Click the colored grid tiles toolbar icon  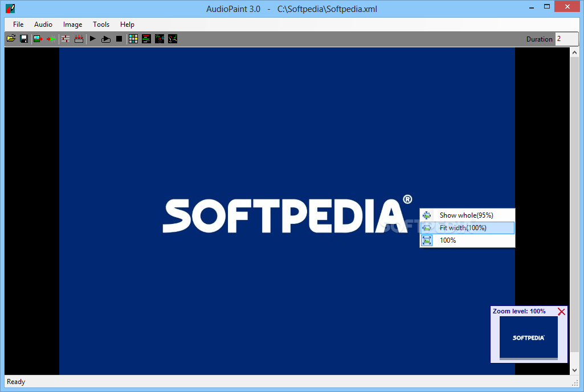[x=133, y=39]
